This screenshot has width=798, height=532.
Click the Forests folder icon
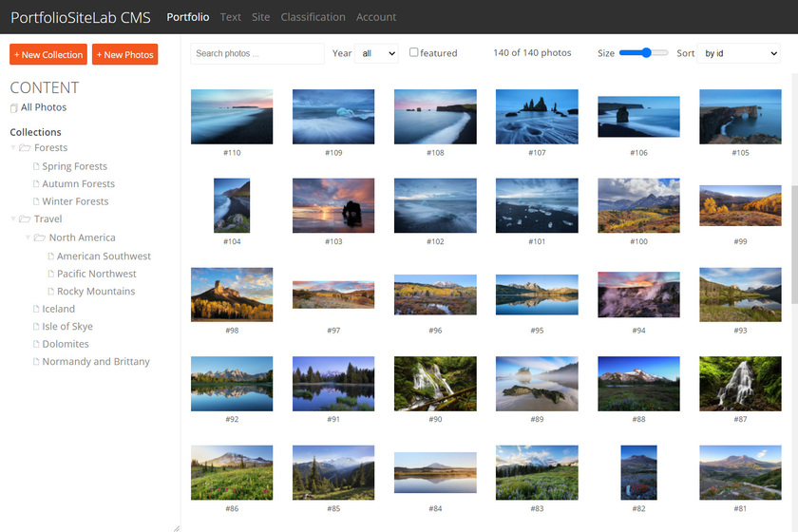(25, 148)
